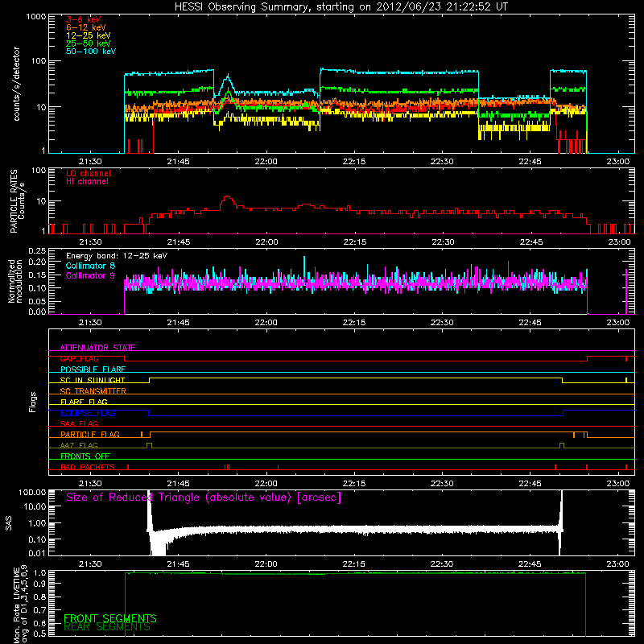Click the Normalized modulation axis label
The width and height of the screenshot is (644, 644).
(15, 281)
